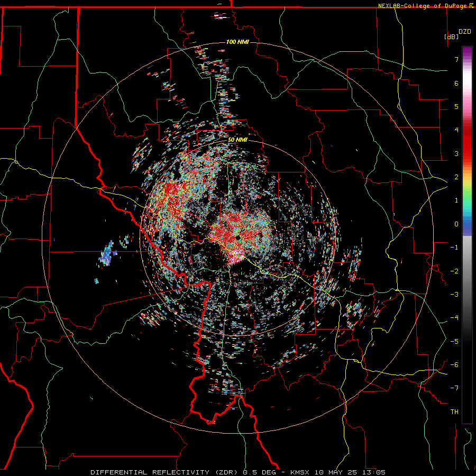
Task: Click the [dB] units label
Action: (452, 36)
